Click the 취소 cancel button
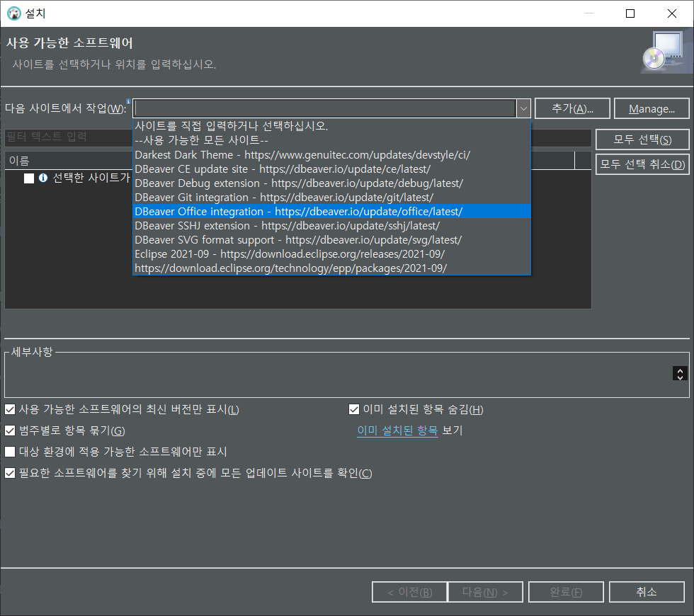Viewport: 694px width, 616px height. click(647, 592)
